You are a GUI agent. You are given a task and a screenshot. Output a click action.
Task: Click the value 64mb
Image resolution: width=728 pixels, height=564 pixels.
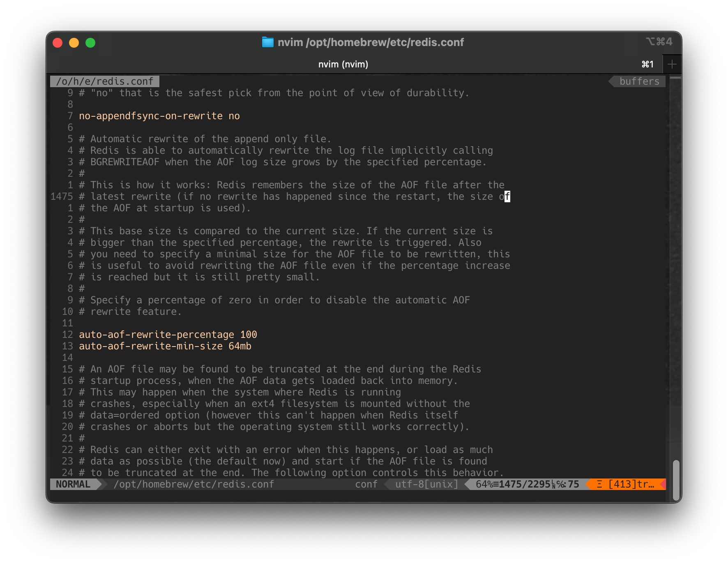coord(240,346)
